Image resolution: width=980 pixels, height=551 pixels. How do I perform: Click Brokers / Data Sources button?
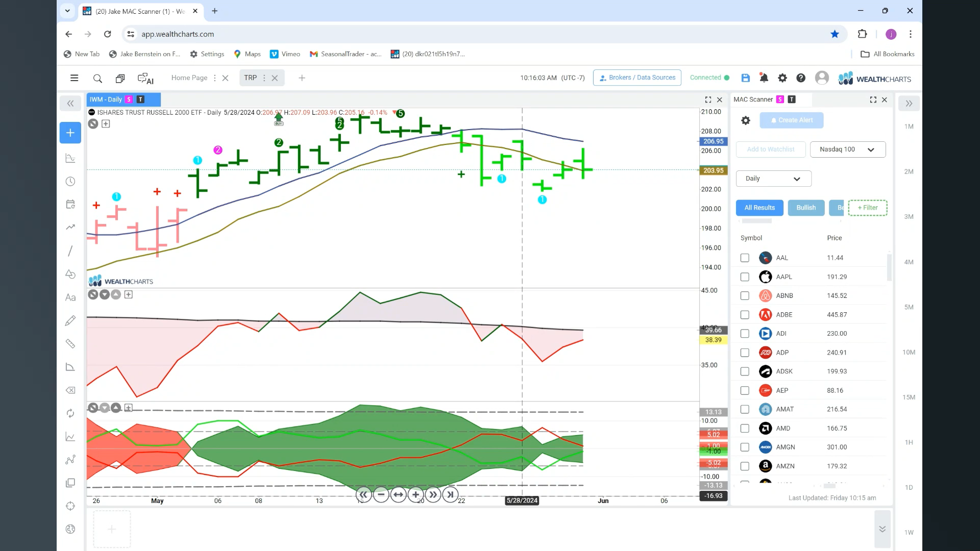coord(637,78)
